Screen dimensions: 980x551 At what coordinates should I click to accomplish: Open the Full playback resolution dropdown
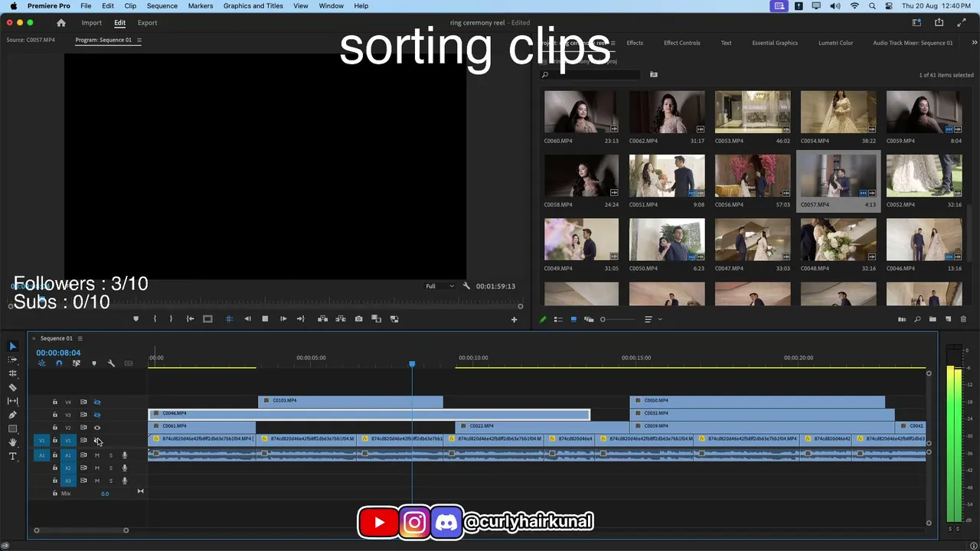pos(439,286)
